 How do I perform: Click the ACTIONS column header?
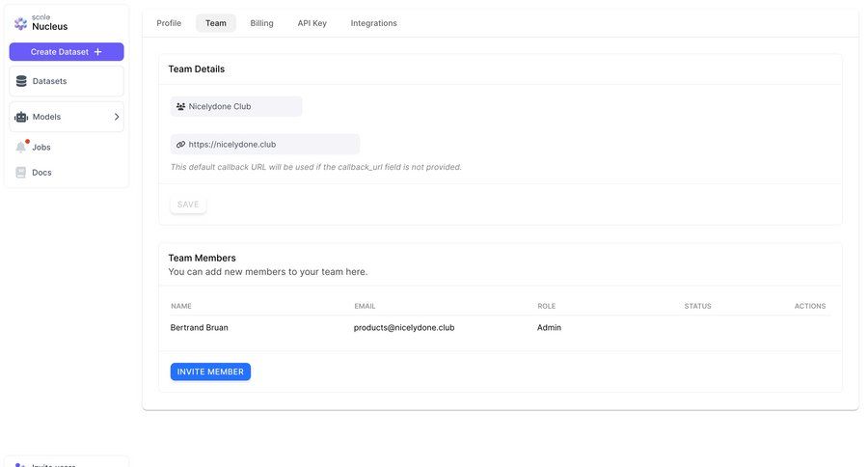click(810, 306)
